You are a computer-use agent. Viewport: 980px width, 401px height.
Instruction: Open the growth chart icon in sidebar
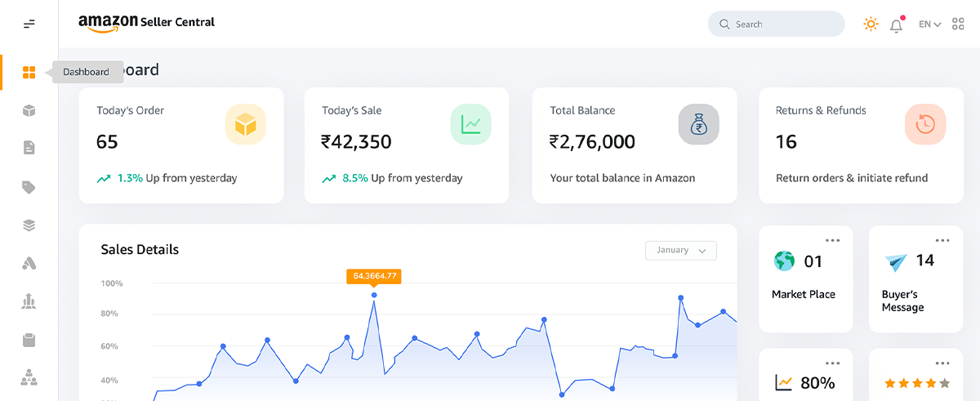pyautogui.click(x=29, y=301)
